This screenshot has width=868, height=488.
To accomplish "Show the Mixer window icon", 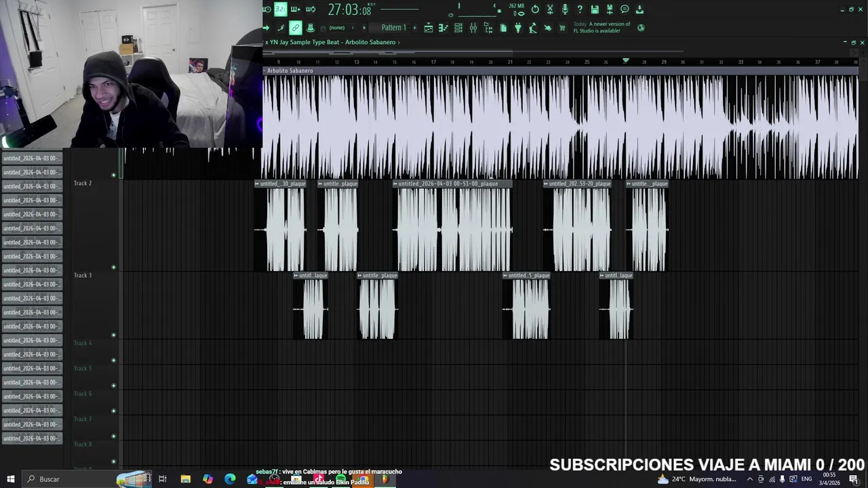I will point(473,28).
